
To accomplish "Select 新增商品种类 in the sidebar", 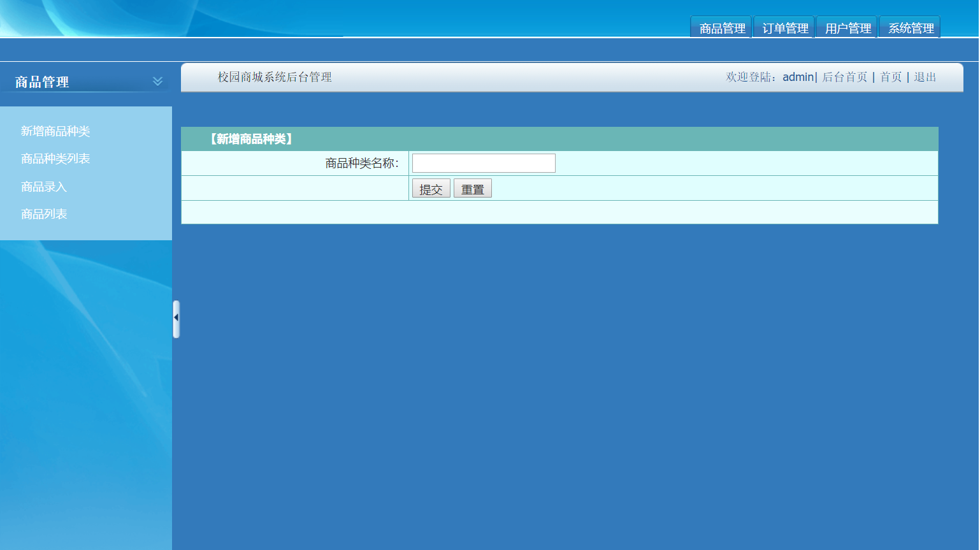I will point(55,131).
